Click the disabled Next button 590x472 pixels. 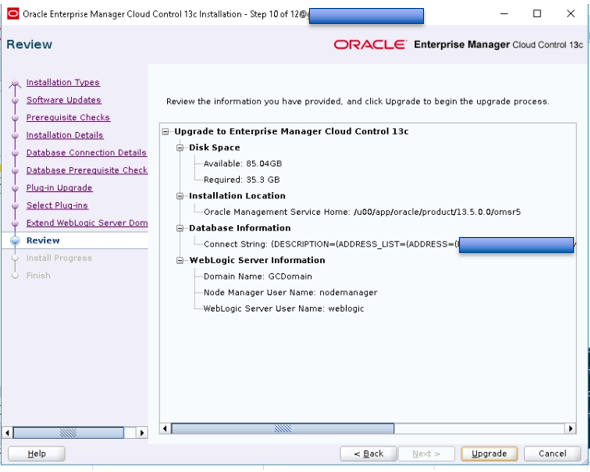coord(426,454)
